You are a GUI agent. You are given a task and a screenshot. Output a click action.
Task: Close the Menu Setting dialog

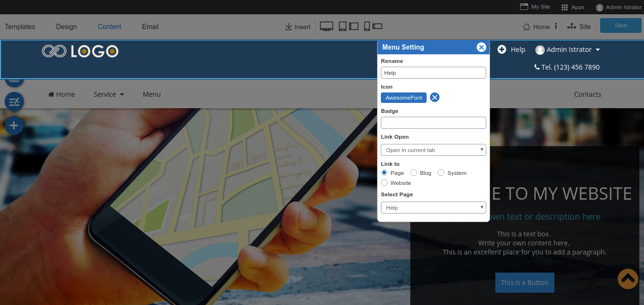481,47
